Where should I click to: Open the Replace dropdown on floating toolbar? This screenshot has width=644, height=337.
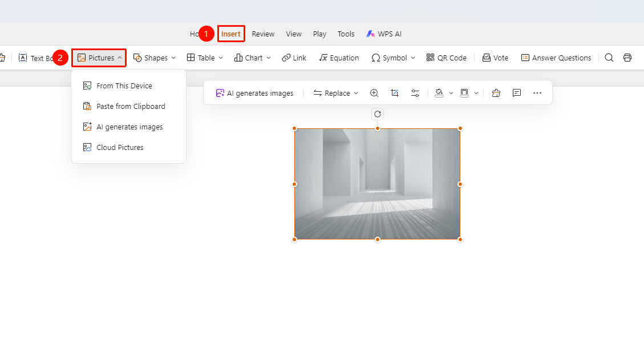tap(335, 93)
